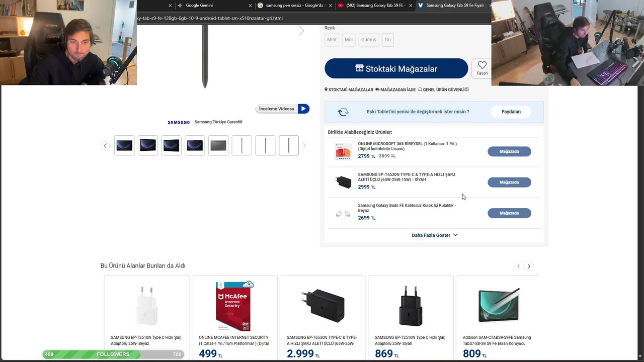Play the İnceleme Videosu review video
Viewport: 644px width, 362px height.
tap(282, 109)
